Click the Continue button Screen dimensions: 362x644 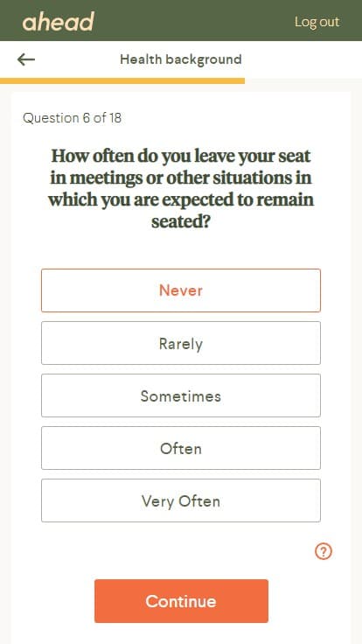pos(181,601)
